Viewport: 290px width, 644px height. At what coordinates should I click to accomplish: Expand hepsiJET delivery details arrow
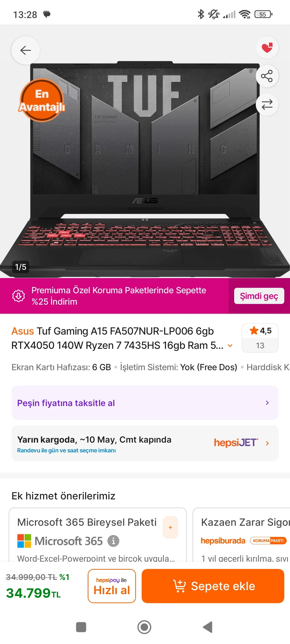(x=267, y=443)
